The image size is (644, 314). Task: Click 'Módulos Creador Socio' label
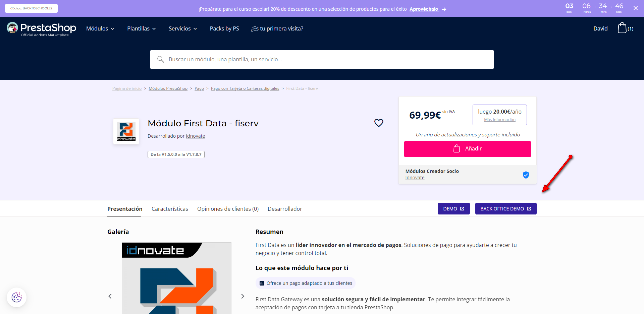[x=432, y=171]
